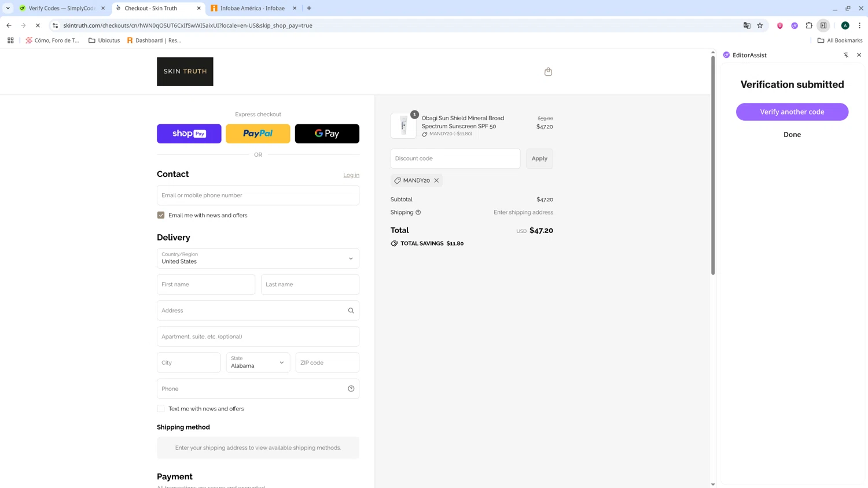
Task: Open the Ubicutus bookmarks folder
Action: [104, 40]
